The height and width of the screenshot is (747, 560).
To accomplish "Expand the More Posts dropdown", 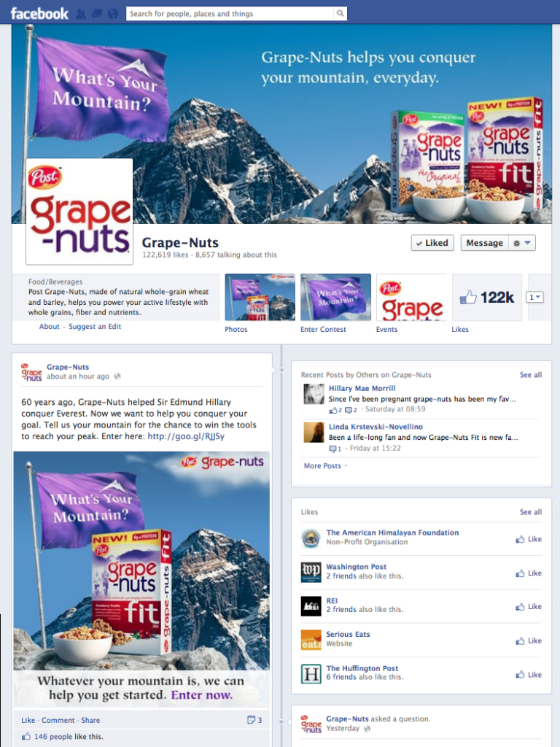I will coord(326,466).
